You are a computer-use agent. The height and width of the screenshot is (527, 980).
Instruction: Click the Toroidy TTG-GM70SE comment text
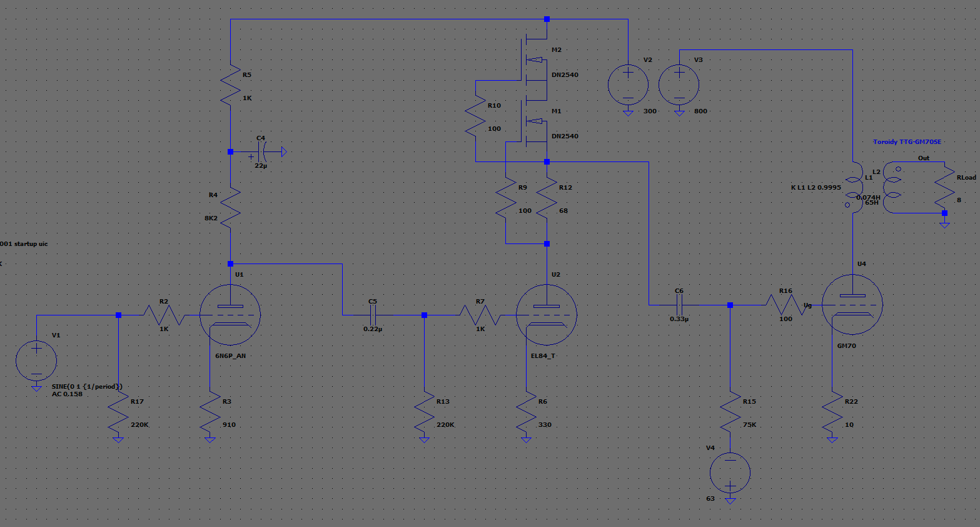point(907,142)
